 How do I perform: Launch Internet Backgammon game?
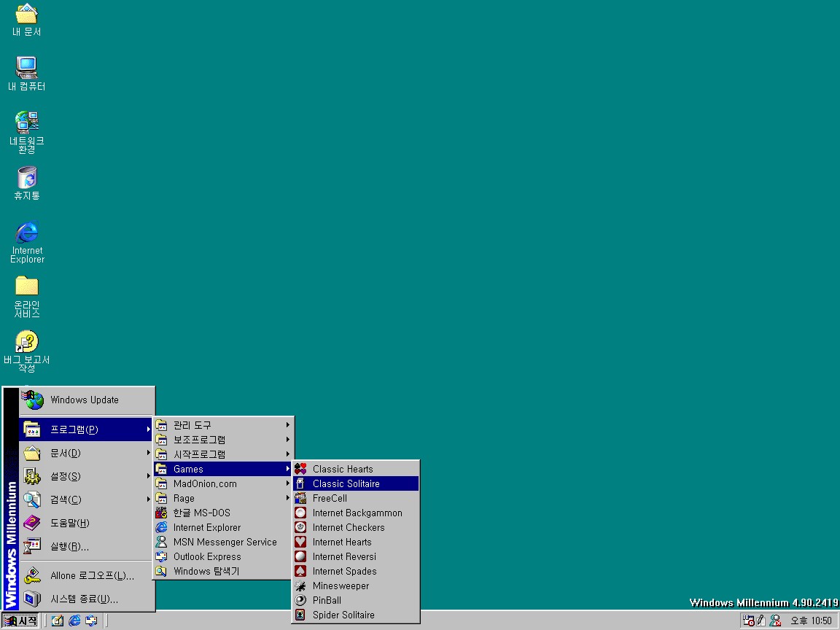356,513
